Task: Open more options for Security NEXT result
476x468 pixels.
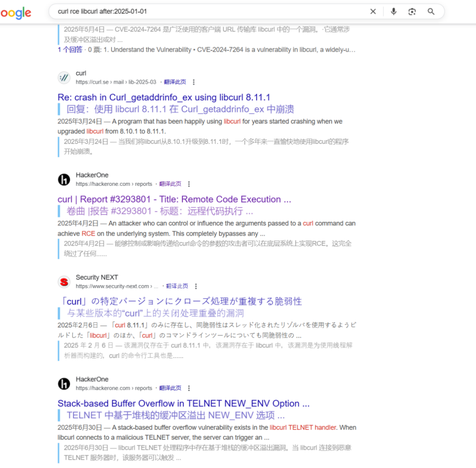Action: coord(196,286)
